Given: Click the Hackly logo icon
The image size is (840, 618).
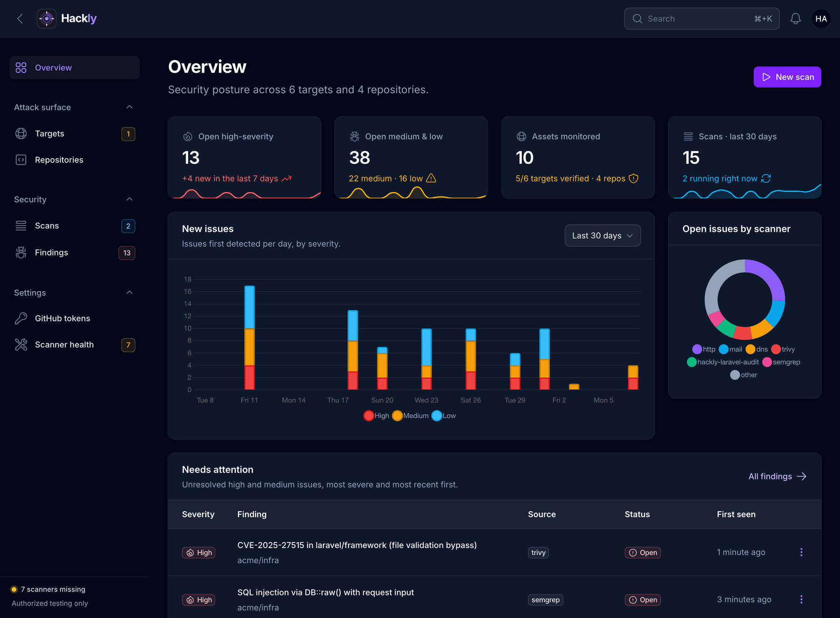Looking at the screenshot, I should [x=47, y=19].
